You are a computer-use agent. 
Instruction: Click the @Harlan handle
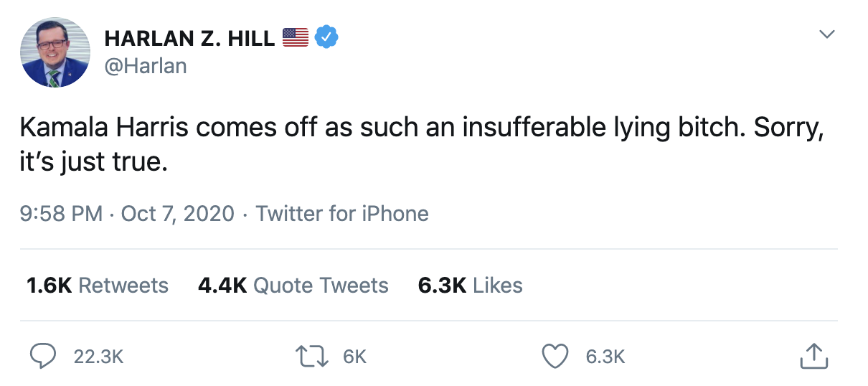pyautogui.click(x=146, y=66)
